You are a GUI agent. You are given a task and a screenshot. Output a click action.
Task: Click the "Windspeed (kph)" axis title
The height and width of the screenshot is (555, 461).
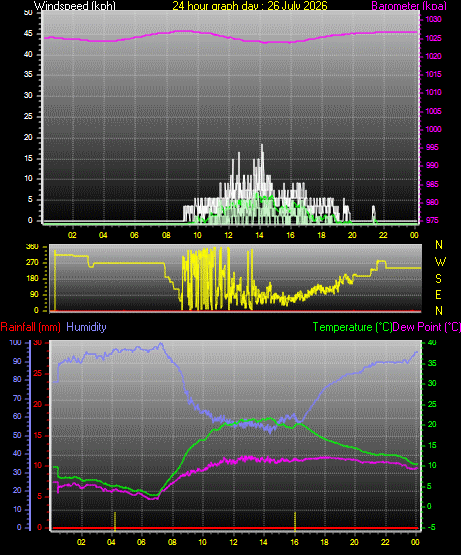coord(75,6)
